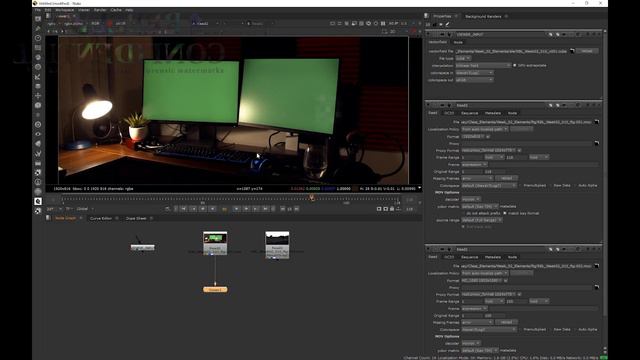
Task: Close the Viewer1 tab
Action: 74,16
